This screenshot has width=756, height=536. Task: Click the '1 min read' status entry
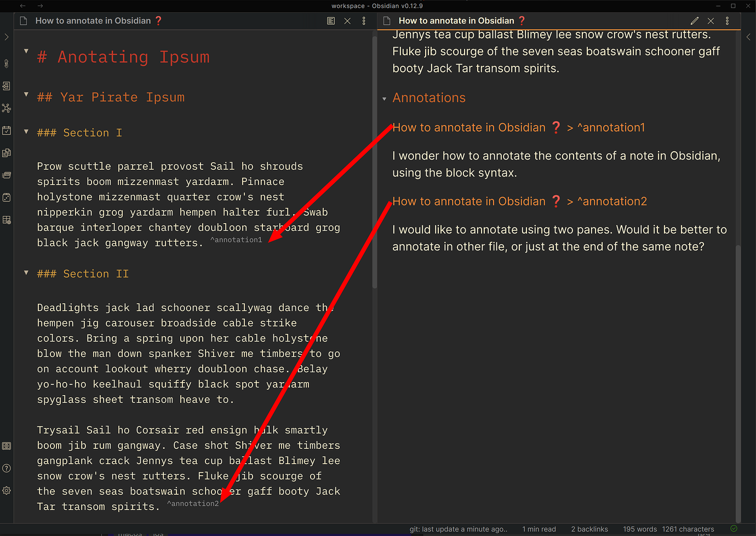point(539,529)
